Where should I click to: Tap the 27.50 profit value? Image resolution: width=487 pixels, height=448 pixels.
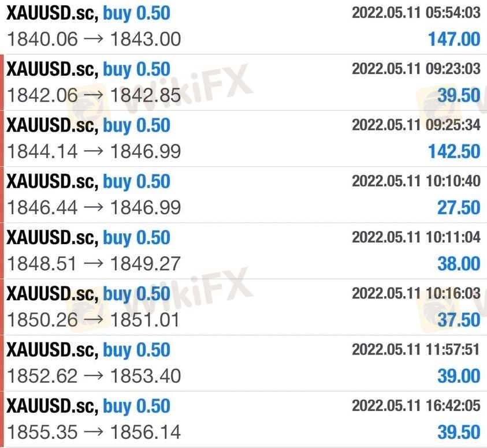[x=459, y=208]
